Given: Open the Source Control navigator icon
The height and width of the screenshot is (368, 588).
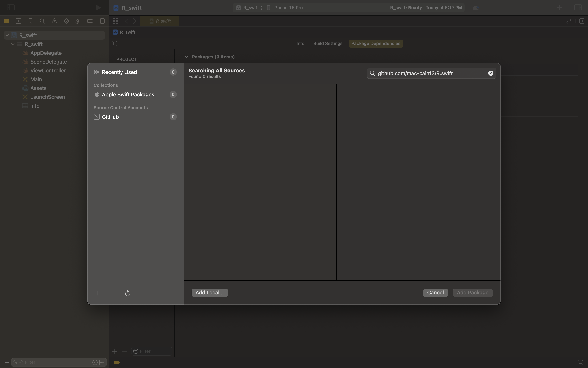Looking at the screenshot, I should coord(18,21).
